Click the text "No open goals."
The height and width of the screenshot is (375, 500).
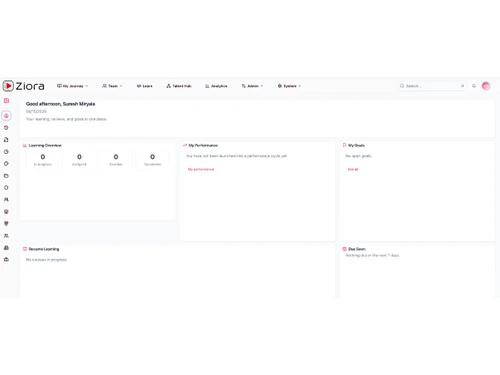click(358, 156)
